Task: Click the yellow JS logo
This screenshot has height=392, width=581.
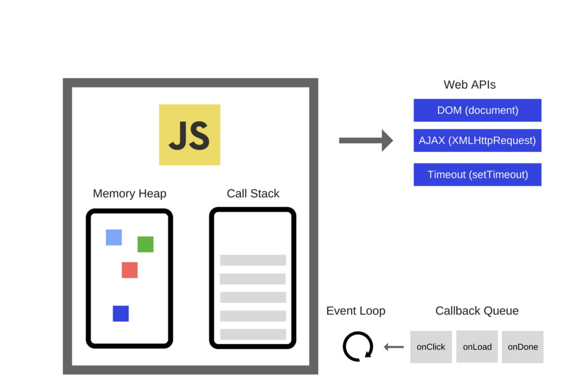Action: (189, 135)
